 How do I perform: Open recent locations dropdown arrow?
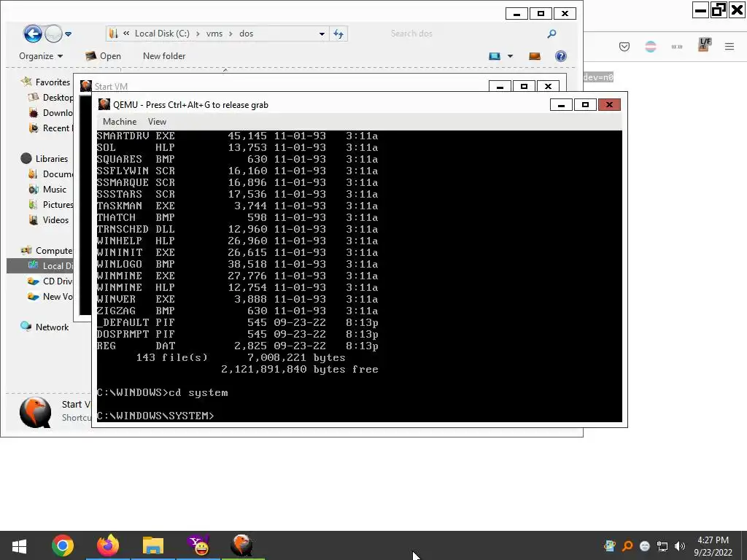coord(68,34)
